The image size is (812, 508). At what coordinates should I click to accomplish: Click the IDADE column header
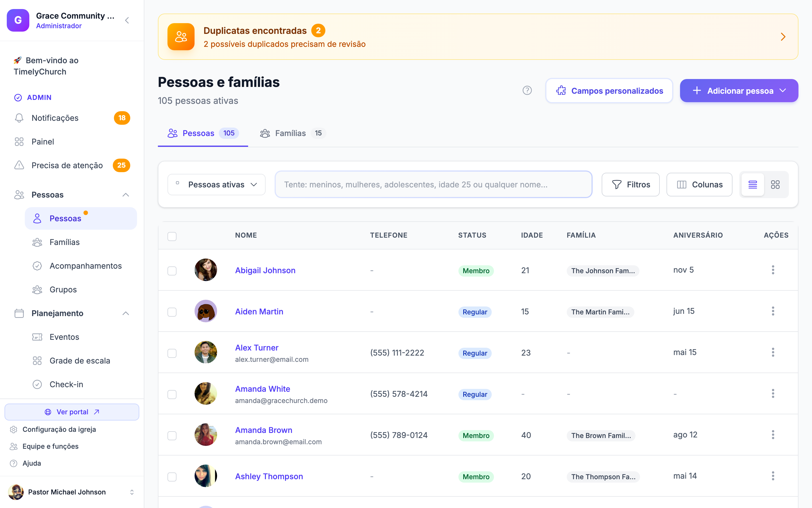click(x=531, y=235)
